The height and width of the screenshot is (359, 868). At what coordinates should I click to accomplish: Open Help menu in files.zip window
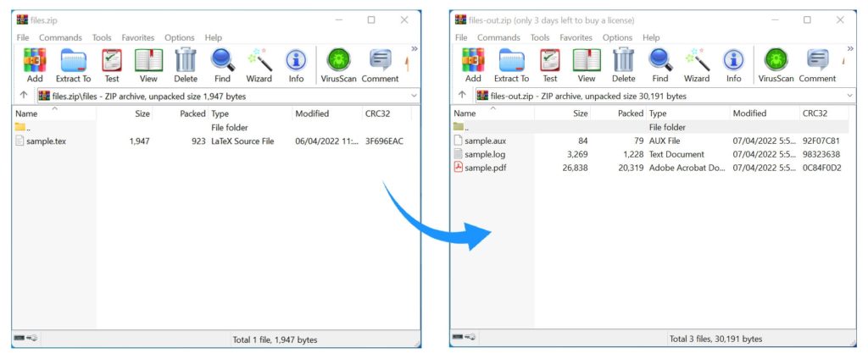click(213, 37)
